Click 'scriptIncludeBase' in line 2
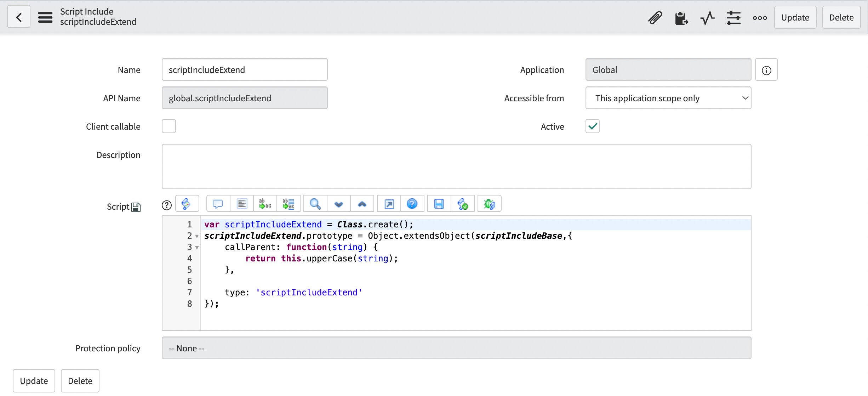 click(519, 236)
